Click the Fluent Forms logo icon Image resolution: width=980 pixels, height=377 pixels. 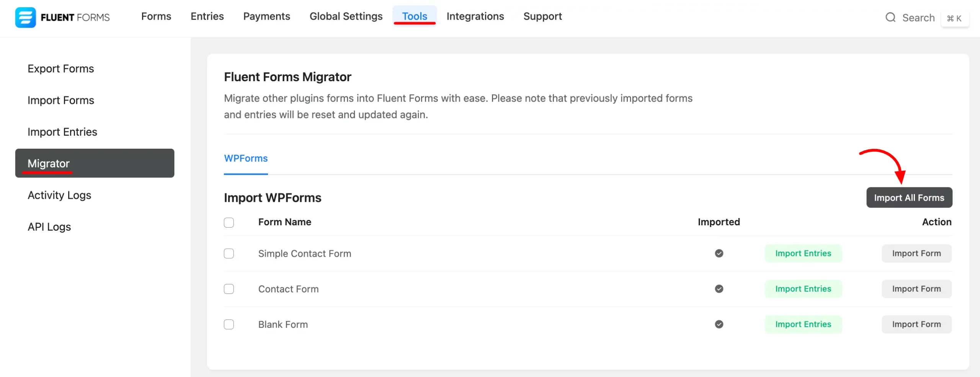pyautogui.click(x=25, y=17)
